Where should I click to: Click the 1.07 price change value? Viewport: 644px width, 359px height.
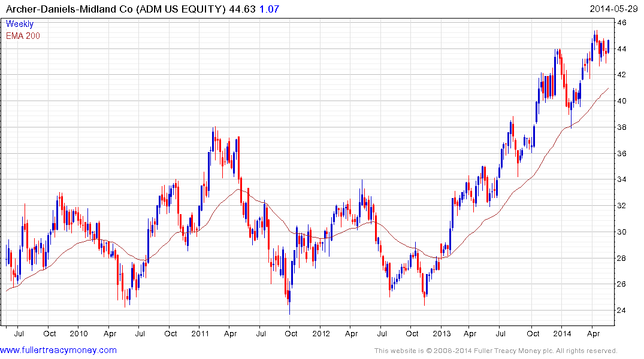pos(270,9)
